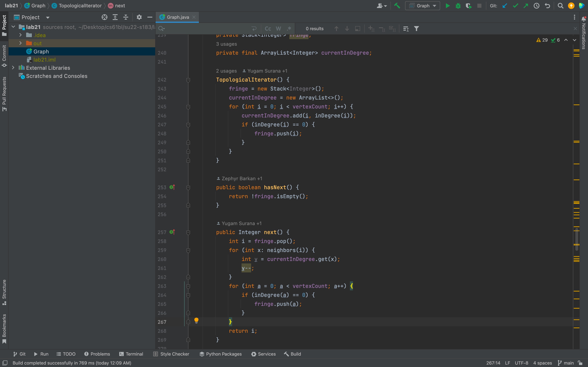Expand External Libraries node
Viewport: 588px width, 367px height.
pyautogui.click(x=13, y=68)
